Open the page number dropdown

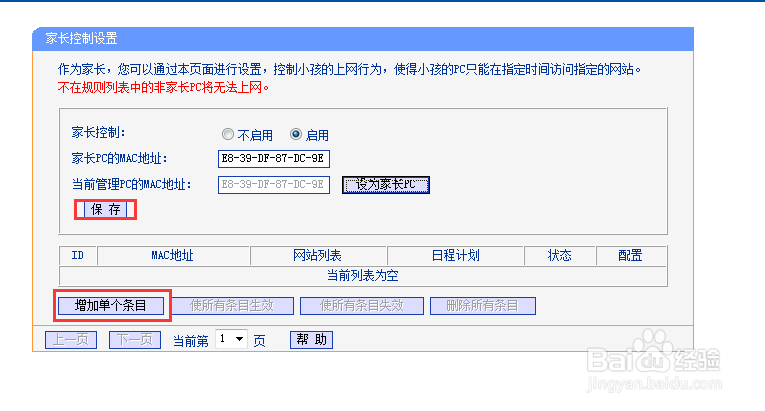(231, 339)
